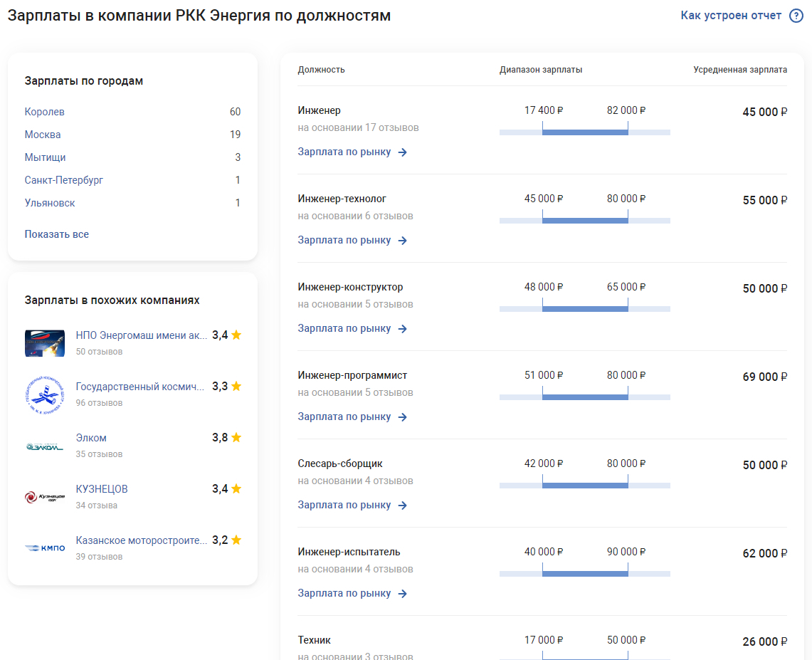Click the "Диапазон зарплаты" column header
Image resolution: width=812 pixels, height=660 pixels.
pos(541,70)
